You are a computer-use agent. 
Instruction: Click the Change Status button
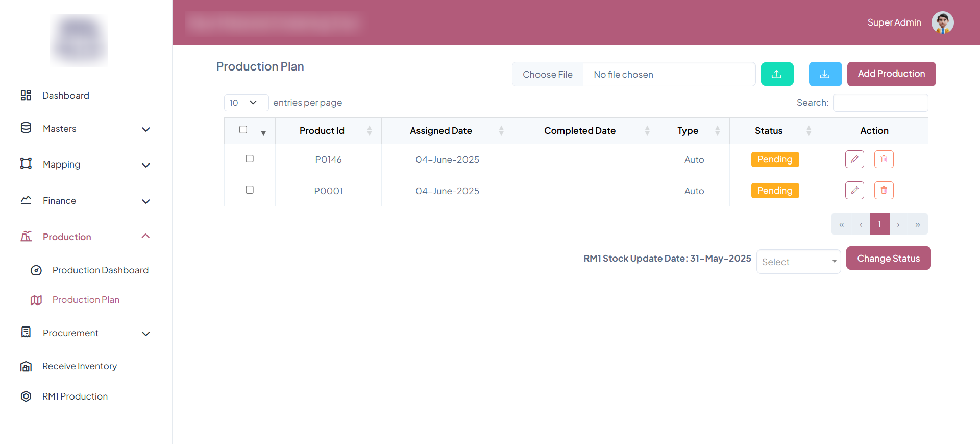pos(888,258)
